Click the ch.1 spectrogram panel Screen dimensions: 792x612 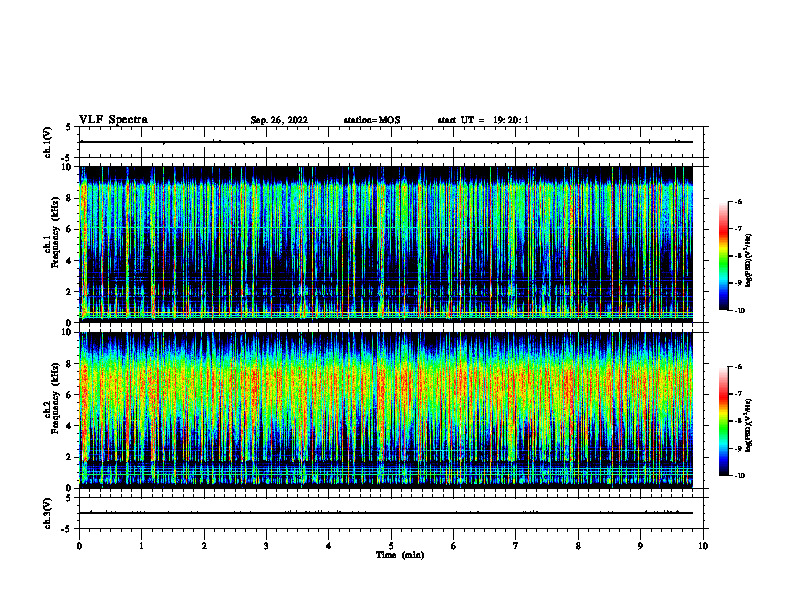(386, 244)
